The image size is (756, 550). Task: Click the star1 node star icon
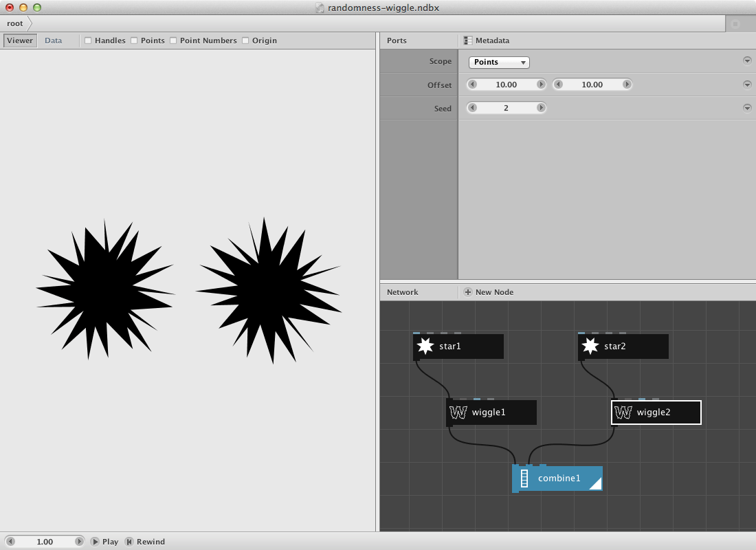tap(425, 346)
